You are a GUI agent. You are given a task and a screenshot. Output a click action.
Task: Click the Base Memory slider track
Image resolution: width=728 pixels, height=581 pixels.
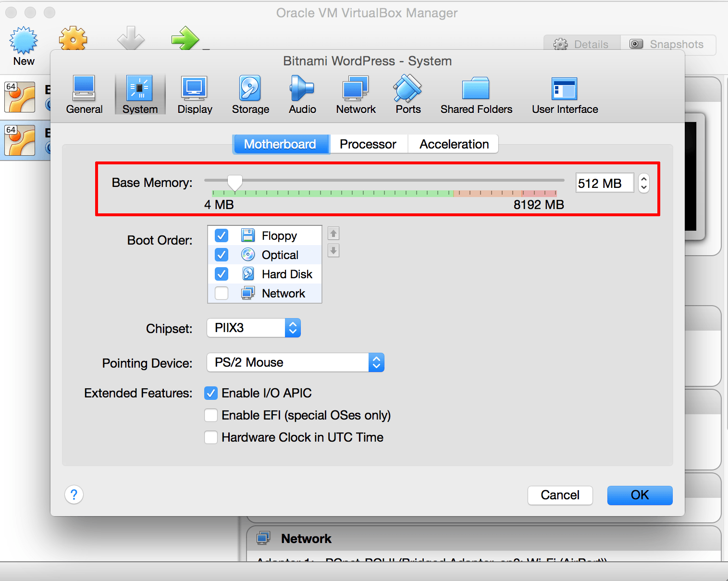click(x=384, y=180)
